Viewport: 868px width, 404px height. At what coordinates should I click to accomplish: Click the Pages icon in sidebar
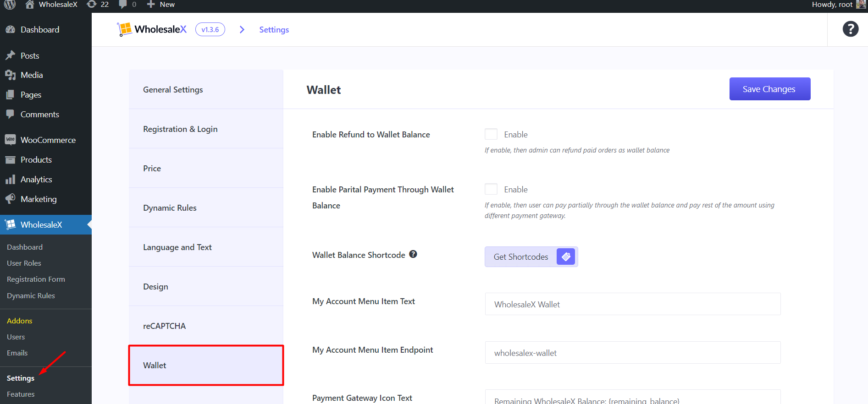[11, 95]
